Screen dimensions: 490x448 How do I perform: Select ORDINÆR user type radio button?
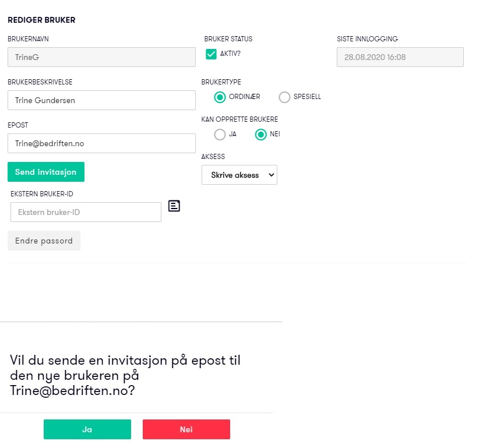point(220,97)
